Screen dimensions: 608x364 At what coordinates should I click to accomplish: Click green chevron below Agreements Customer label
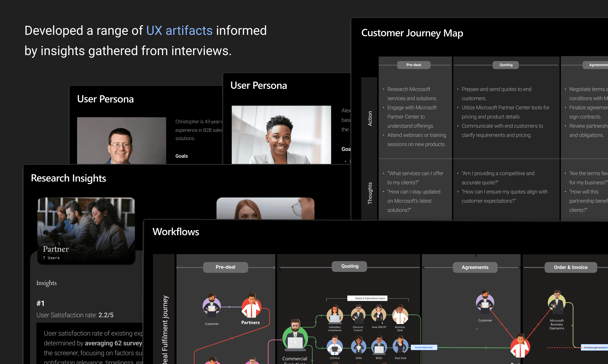477,329
